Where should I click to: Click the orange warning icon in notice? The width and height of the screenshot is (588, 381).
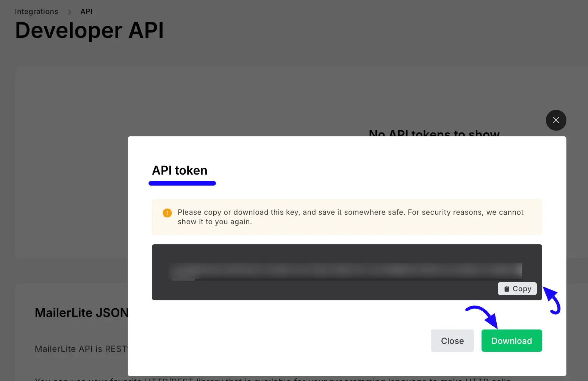(x=167, y=213)
